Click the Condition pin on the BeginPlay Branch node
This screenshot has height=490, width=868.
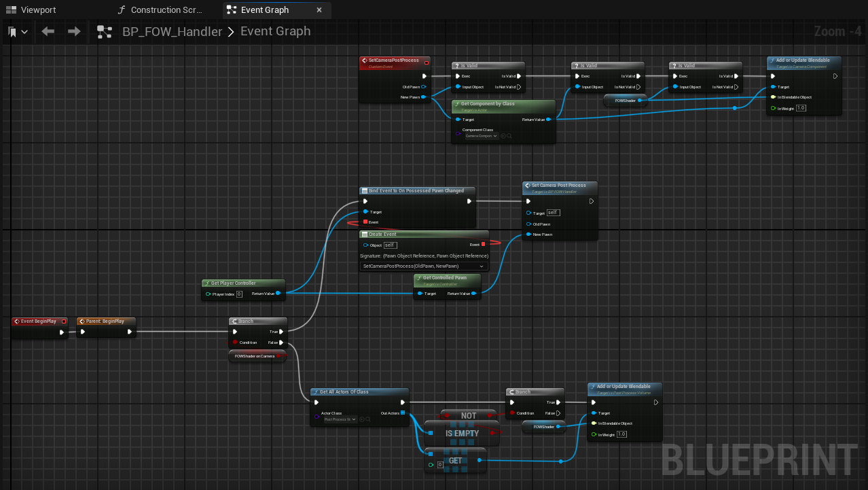pos(235,343)
